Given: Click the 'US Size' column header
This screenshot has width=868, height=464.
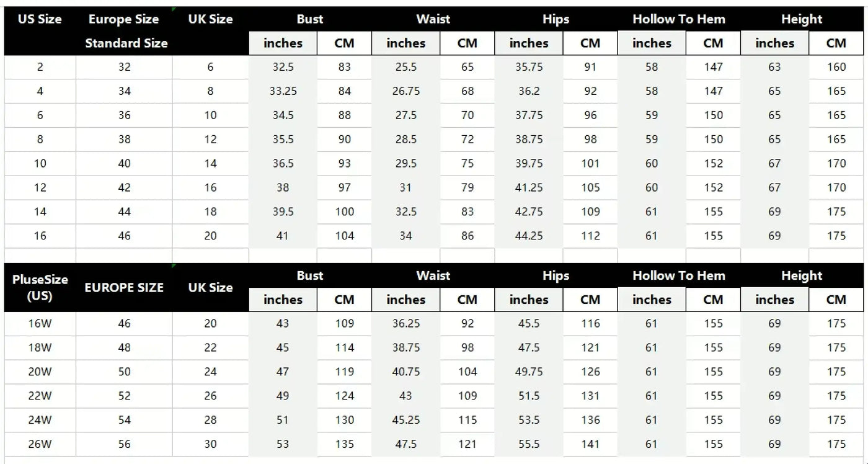Looking at the screenshot, I should (40, 19).
